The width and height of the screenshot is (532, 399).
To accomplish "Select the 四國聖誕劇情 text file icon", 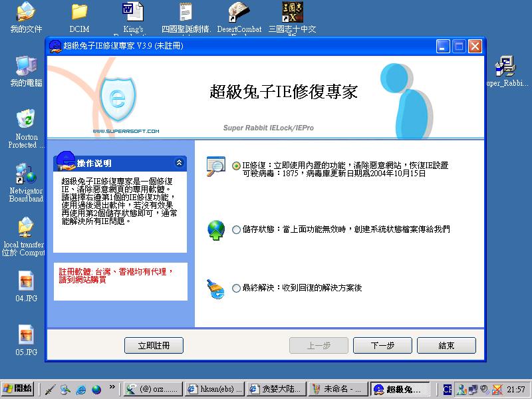I will (186, 18).
